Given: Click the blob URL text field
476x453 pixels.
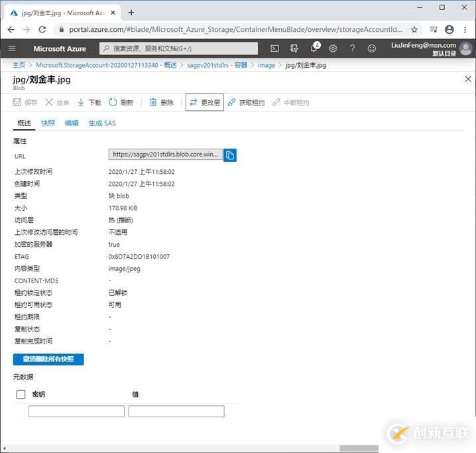Looking at the screenshot, I should 166,155.
